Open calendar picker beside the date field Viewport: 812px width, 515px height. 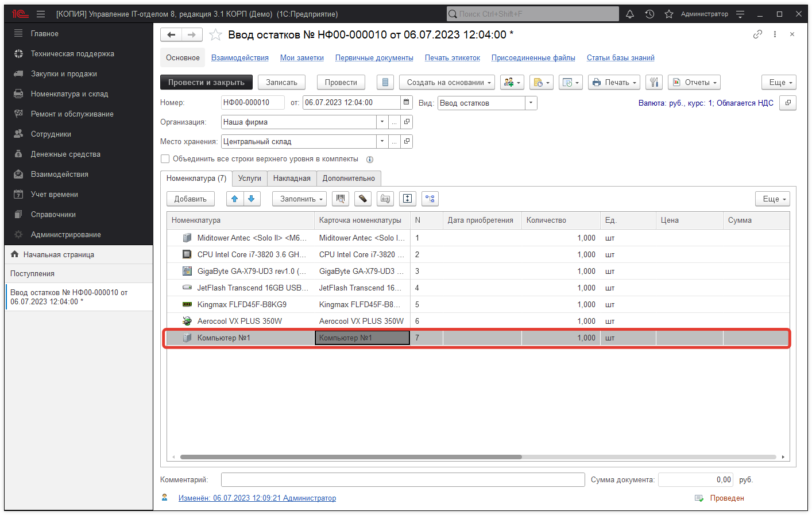click(x=407, y=102)
